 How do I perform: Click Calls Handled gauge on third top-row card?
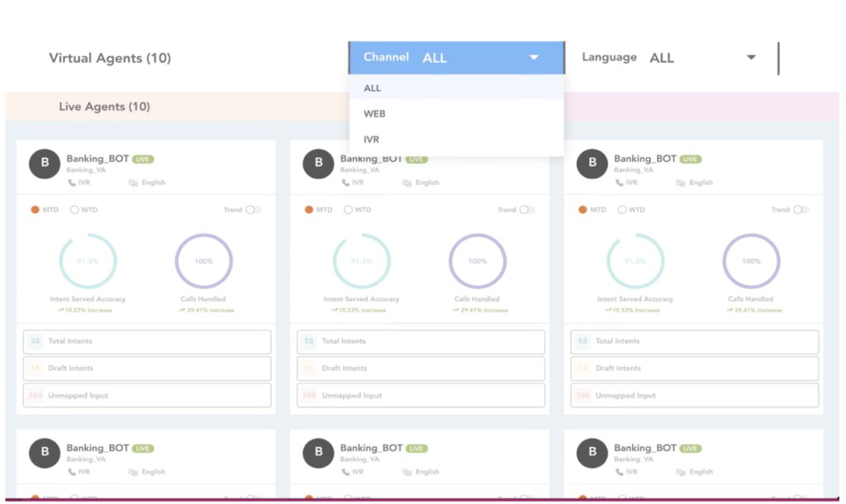pos(751,261)
